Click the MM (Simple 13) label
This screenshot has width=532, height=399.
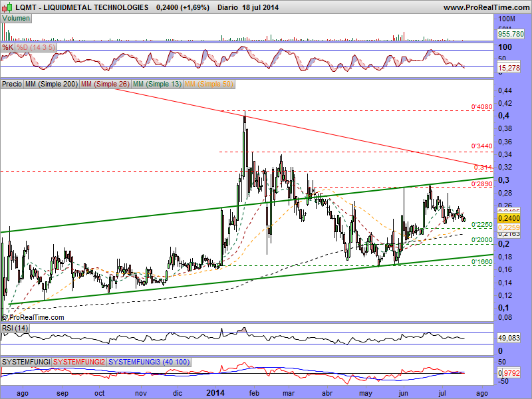157,84
